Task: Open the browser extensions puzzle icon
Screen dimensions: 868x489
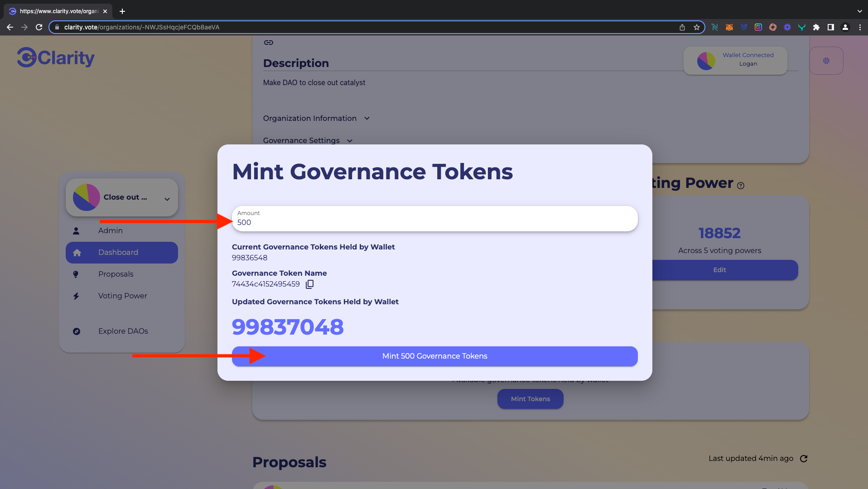Action: (816, 27)
